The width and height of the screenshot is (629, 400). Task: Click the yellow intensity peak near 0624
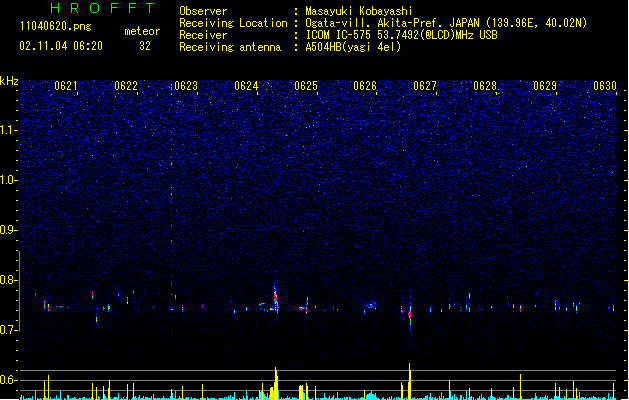tap(276, 383)
